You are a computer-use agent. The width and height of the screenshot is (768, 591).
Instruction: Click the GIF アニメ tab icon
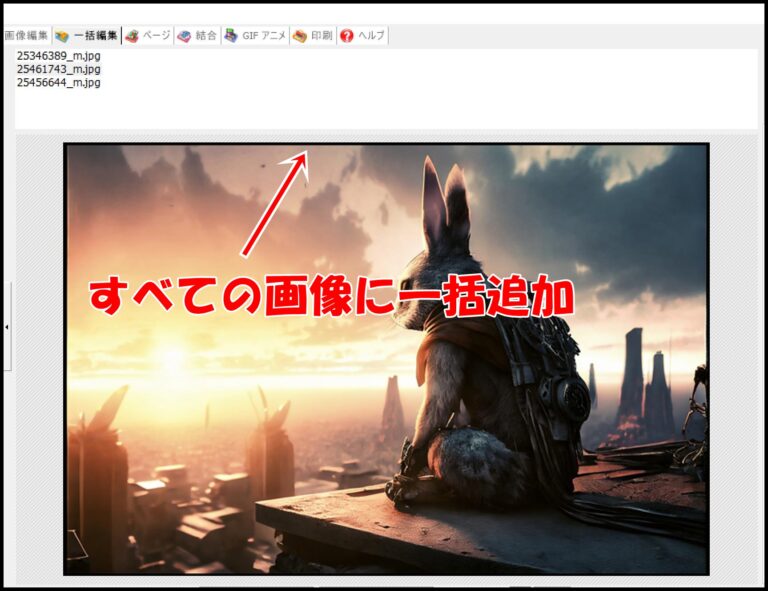click(x=231, y=36)
